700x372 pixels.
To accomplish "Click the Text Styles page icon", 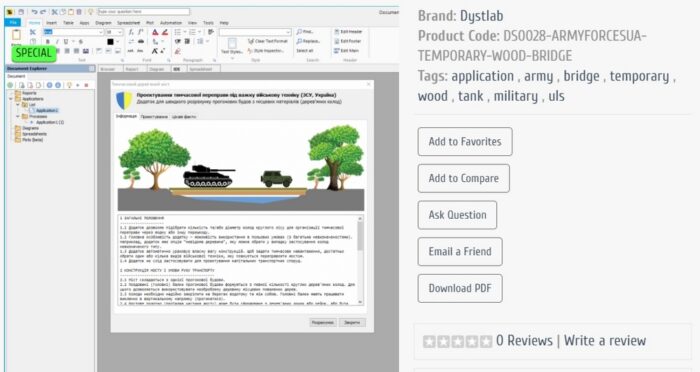I will [232, 43].
